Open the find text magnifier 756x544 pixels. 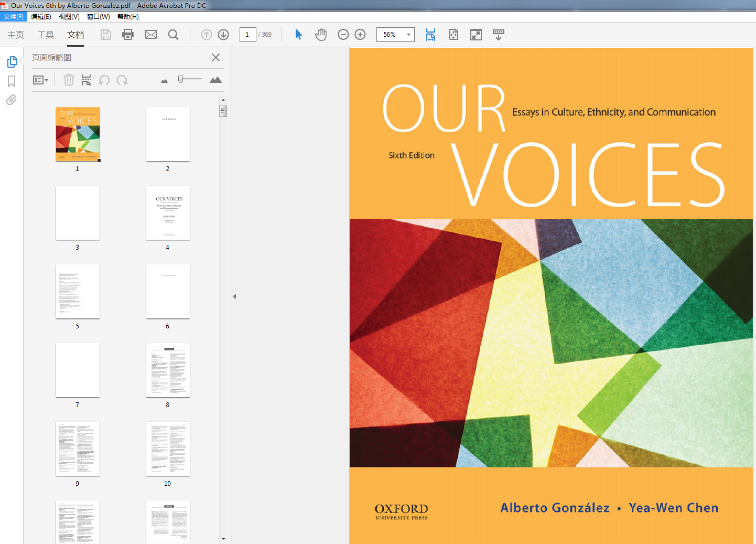(x=173, y=35)
